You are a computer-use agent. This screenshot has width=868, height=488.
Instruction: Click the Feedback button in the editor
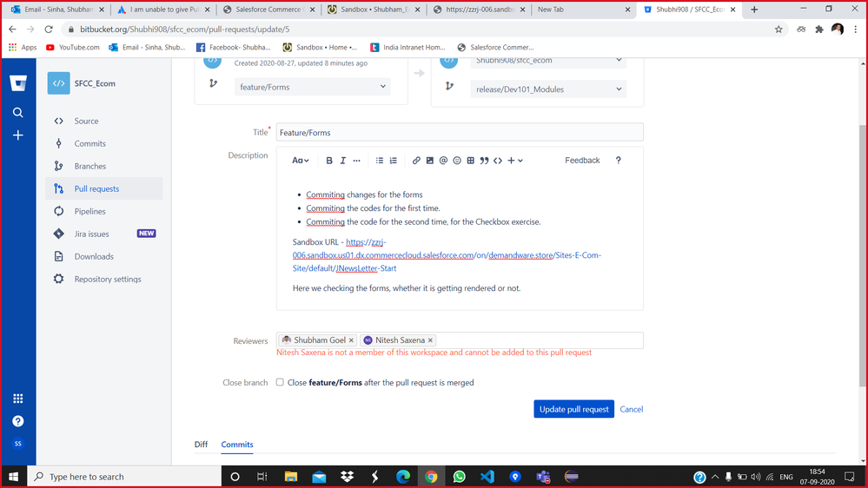(582, 161)
